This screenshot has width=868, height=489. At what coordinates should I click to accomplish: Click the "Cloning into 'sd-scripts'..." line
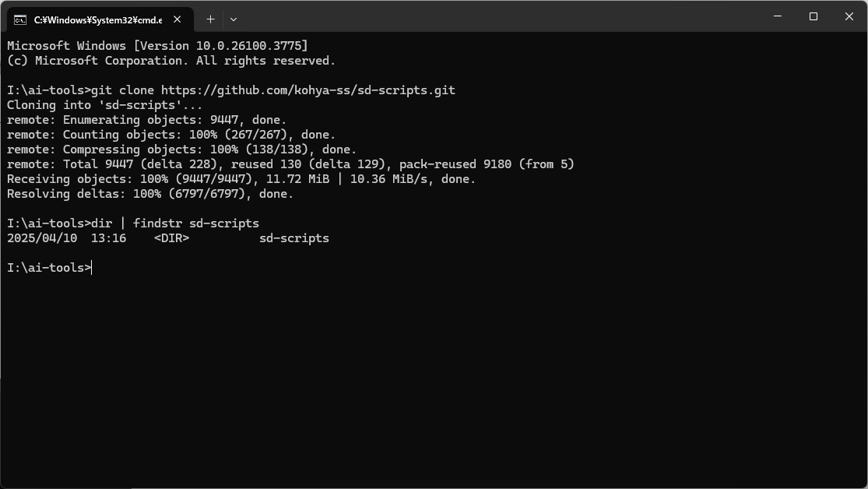pos(104,105)
